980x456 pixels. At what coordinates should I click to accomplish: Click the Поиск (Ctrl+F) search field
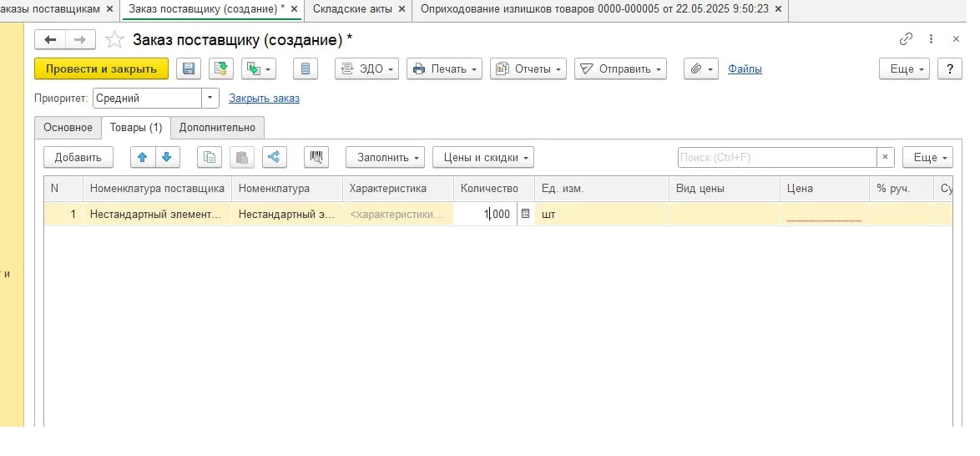click(x=777, y=158)
